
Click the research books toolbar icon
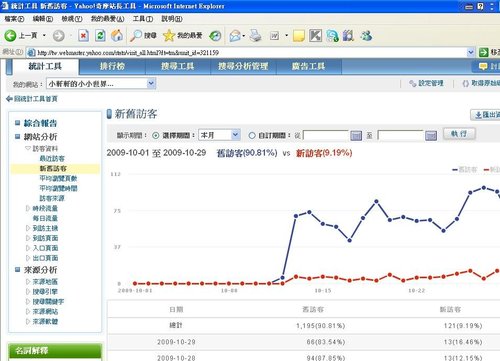coord(348,36)
